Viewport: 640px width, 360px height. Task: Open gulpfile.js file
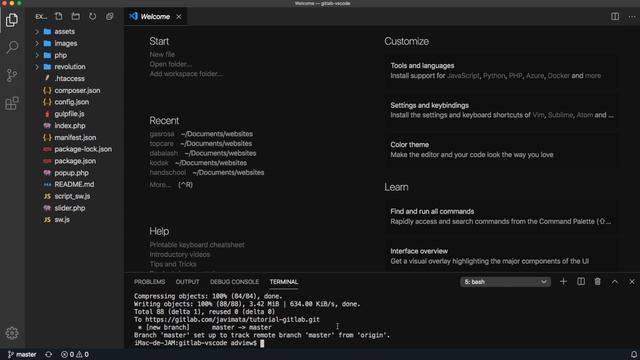pyautogui.click(x=69, y=114)
